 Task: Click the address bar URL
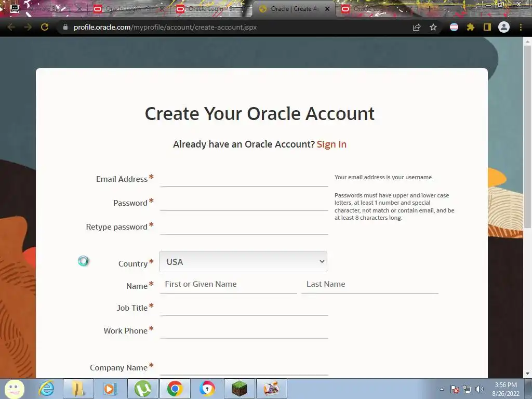(165, 27)
